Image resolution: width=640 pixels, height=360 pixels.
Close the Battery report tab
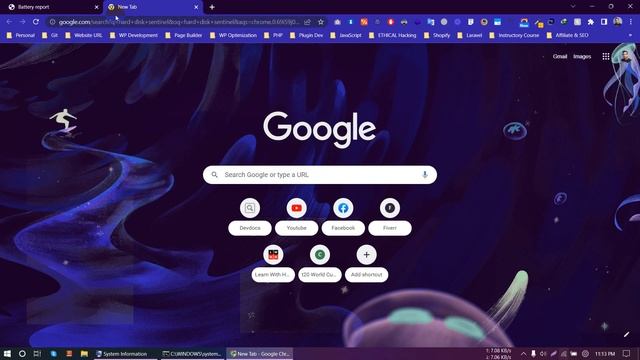click(97, 7)
